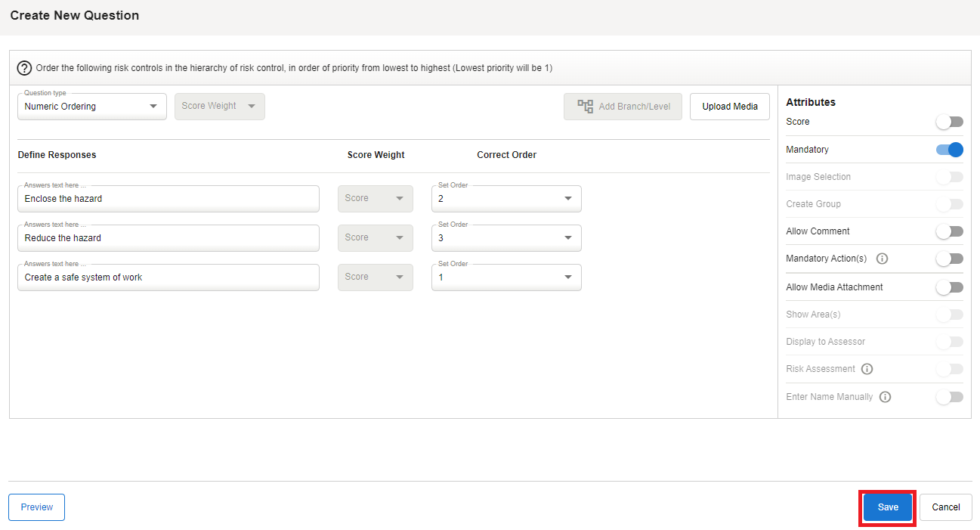Click the Enclose the hazard answer field
Viewport: 980px width, 530px height.
[x=168, y=199]
